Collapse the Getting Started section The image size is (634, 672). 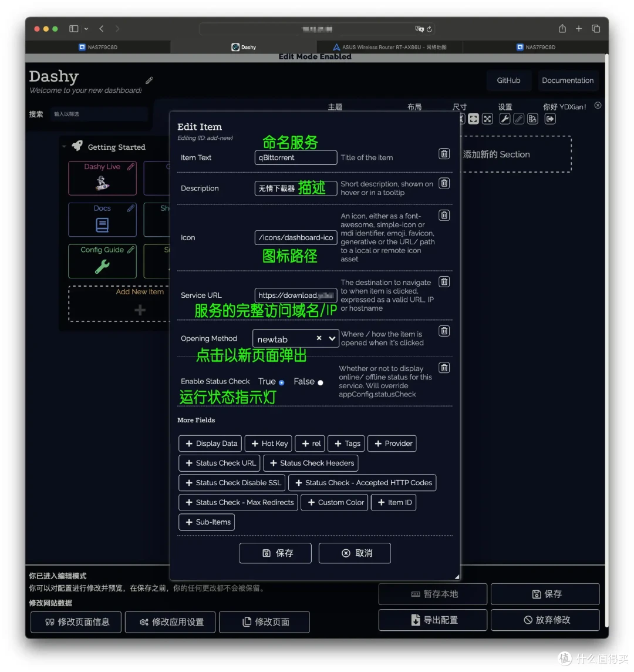click(64, 147)
